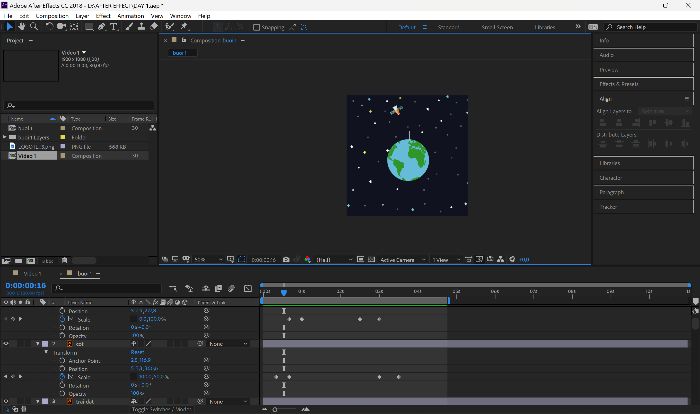Open the 1 View layout dropdown
700x414 pixels.
pos(446,259)
